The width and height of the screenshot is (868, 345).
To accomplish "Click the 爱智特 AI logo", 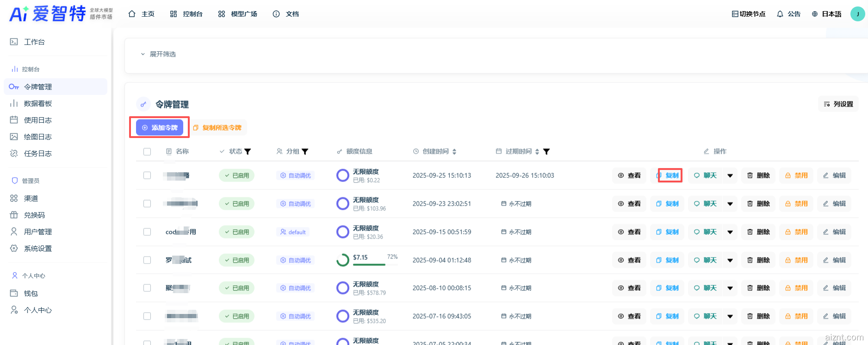I will (x=61, y=13).
